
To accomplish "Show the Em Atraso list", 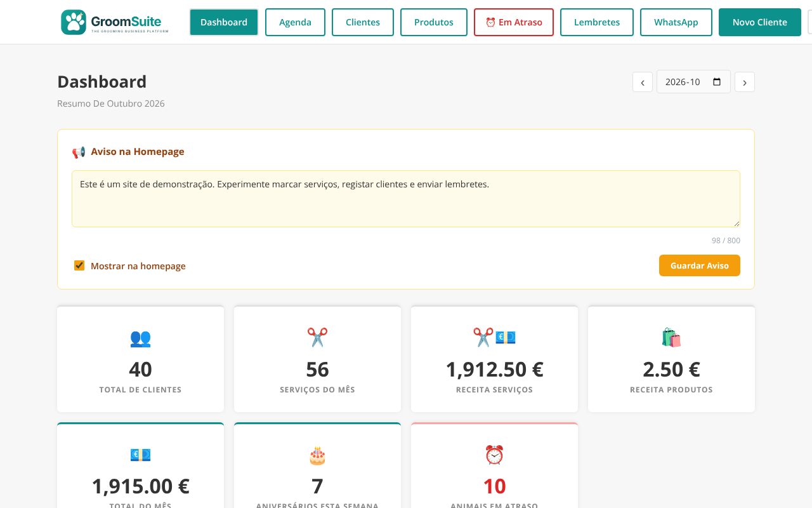I will point(514,22).
